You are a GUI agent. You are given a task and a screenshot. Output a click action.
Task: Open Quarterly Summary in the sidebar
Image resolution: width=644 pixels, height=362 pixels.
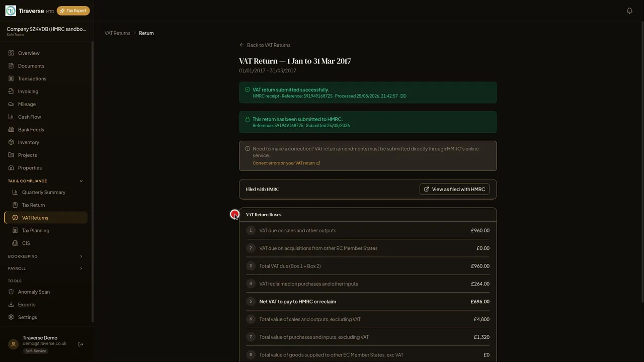pyautogui.click(x=46, y=192)
